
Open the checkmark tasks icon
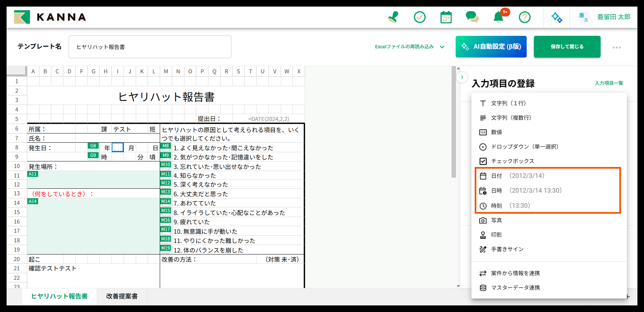419,17
